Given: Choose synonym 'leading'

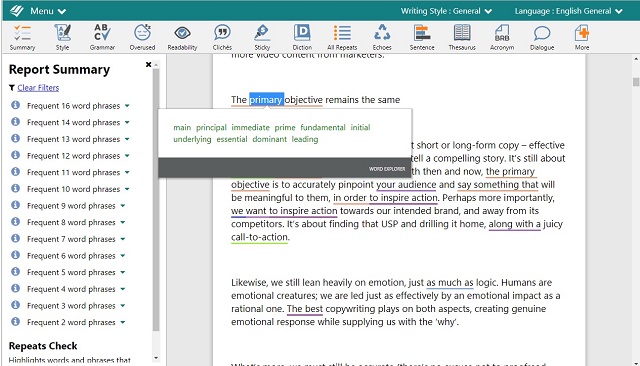Looking at the screenshot, I should point(305,139).
